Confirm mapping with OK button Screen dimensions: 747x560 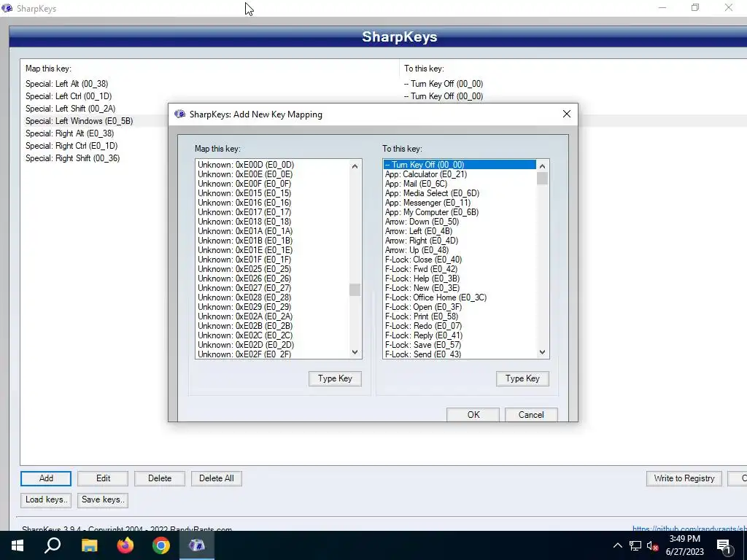[473, 414]
